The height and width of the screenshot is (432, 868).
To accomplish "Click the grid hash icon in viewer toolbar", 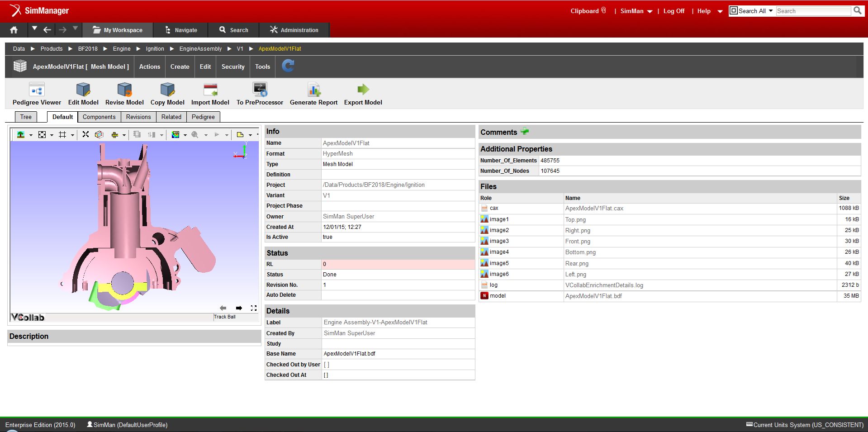I will tap(62, 134).
